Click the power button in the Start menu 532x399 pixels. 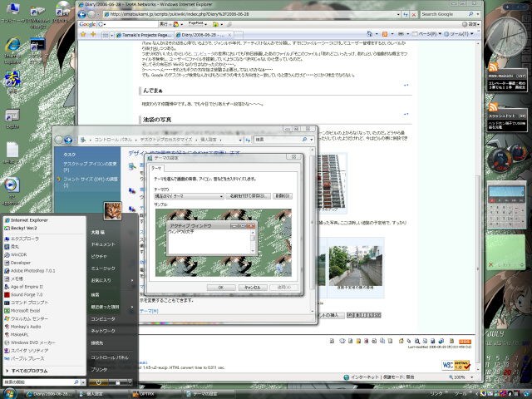pos(97,382)
